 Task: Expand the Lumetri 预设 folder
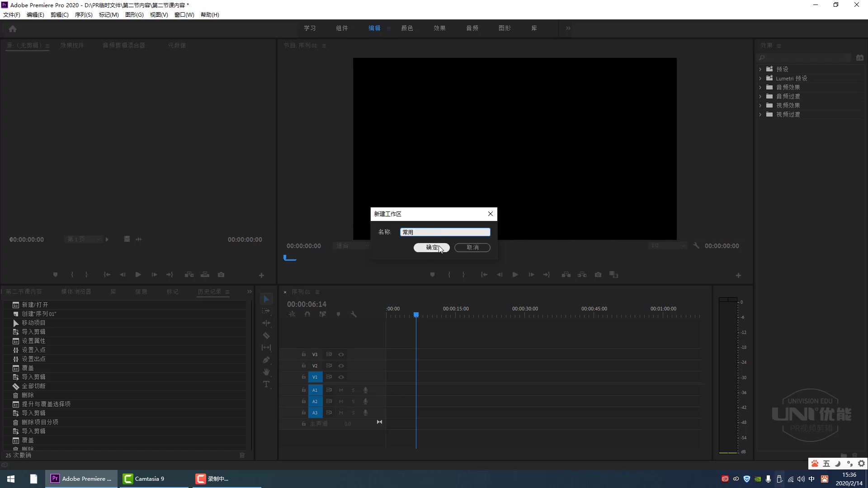click(760, 78)
